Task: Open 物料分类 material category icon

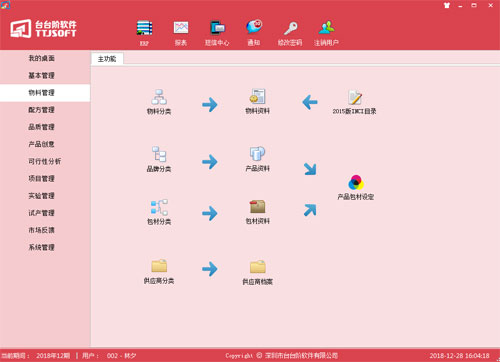Action: click(x=159, y=97)
